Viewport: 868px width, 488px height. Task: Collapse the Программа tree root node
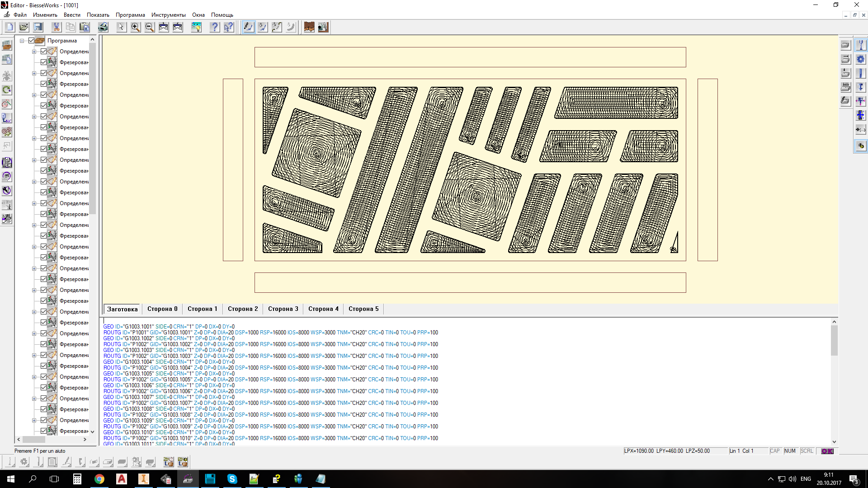click(22, 41)
